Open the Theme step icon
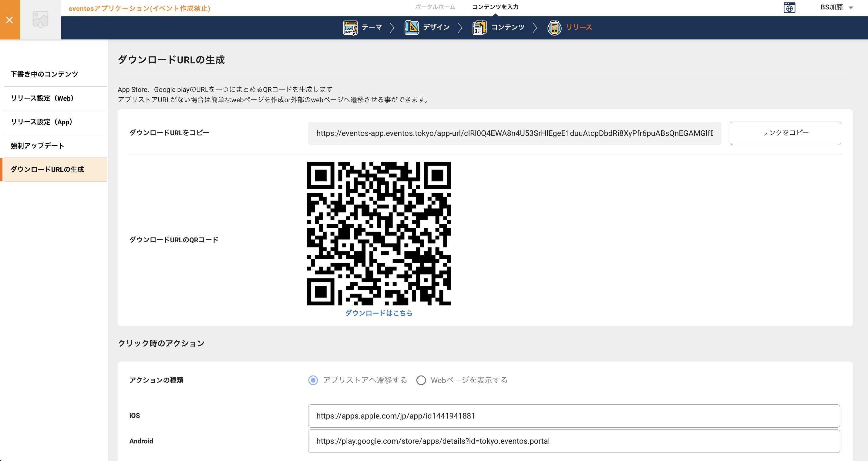 point(350,28)
